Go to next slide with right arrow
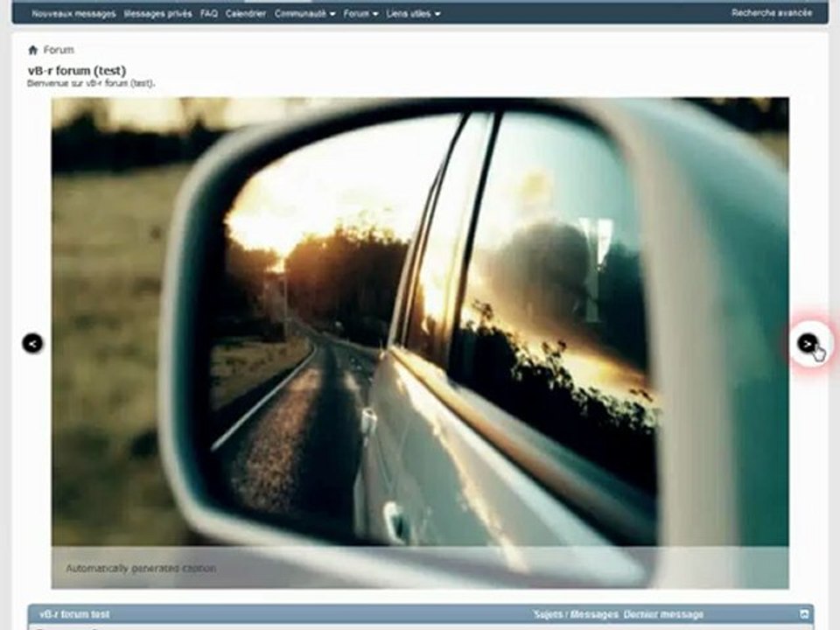The height and width of the screenshot is (630, 840). 808,343
